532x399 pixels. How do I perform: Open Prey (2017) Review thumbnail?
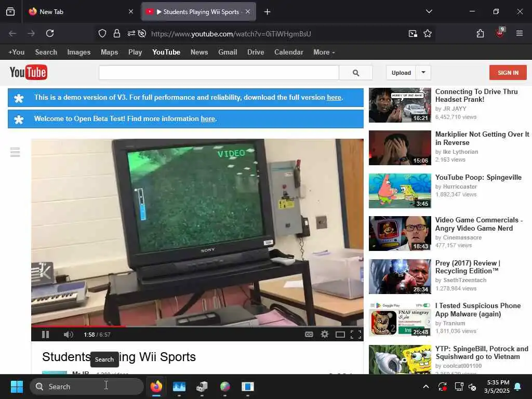[400, 277]
